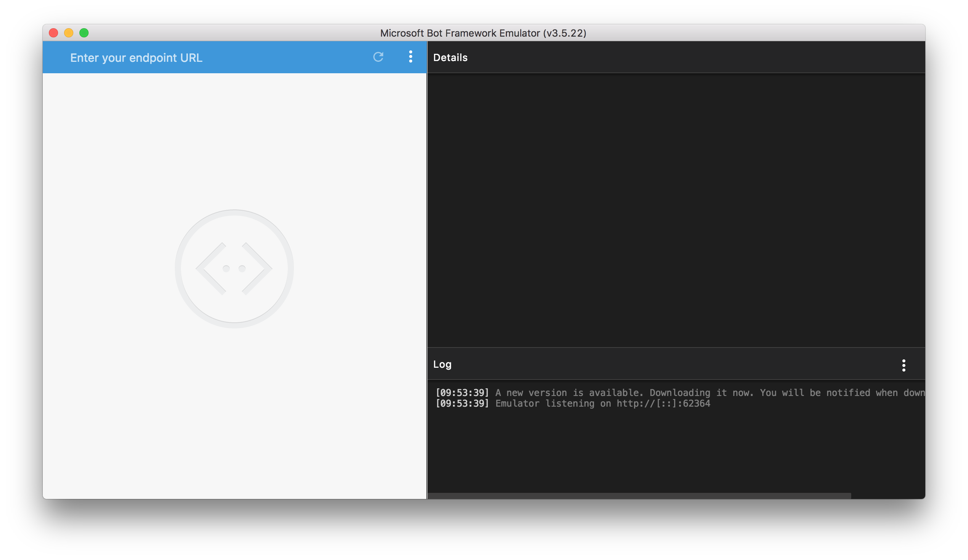Viewport: 968px width, 560px height.
Task: Click the second [09:53:39] timestamp entry
Action: [462, 403]
